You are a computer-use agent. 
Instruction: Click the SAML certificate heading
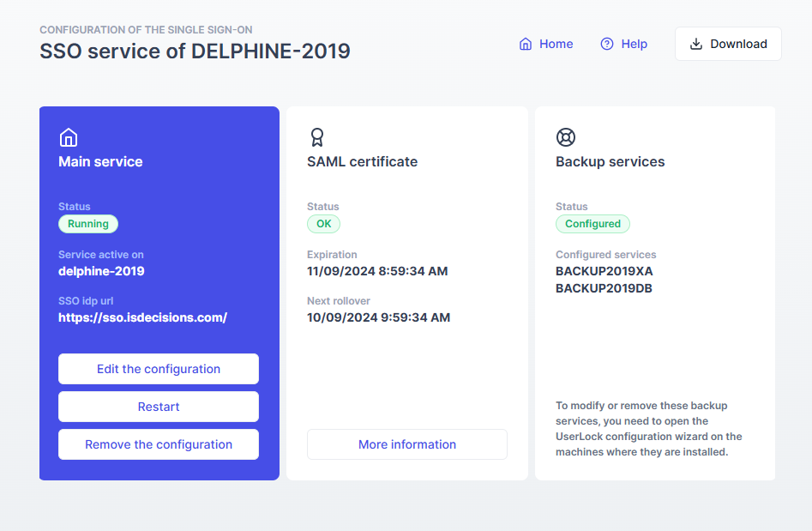(363, 161)
